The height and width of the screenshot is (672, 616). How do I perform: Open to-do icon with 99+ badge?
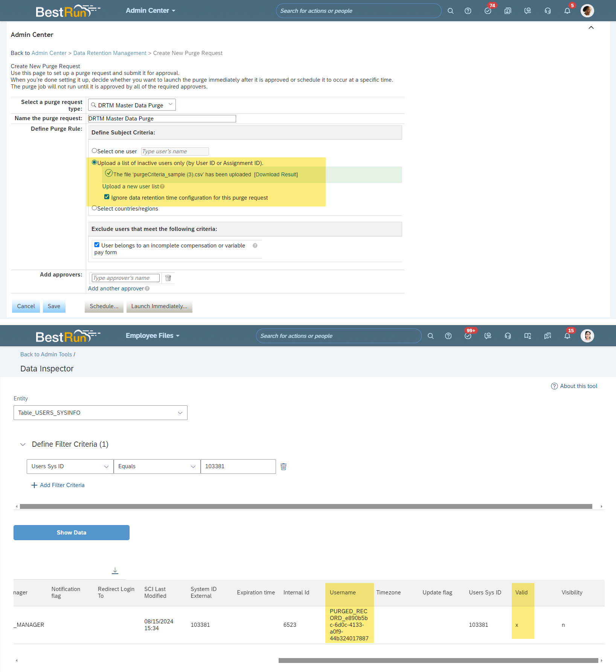[468, 336]
